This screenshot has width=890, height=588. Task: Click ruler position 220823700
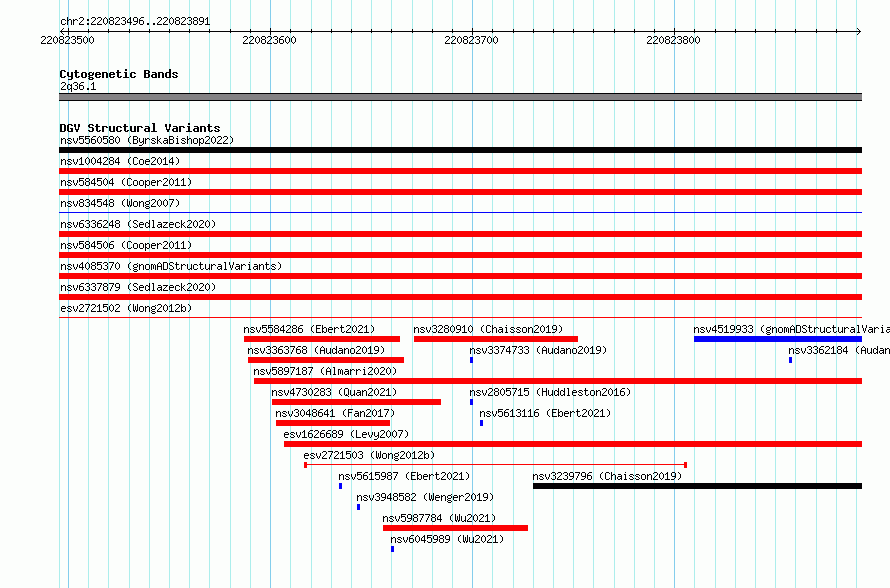[x=472, y=40]
